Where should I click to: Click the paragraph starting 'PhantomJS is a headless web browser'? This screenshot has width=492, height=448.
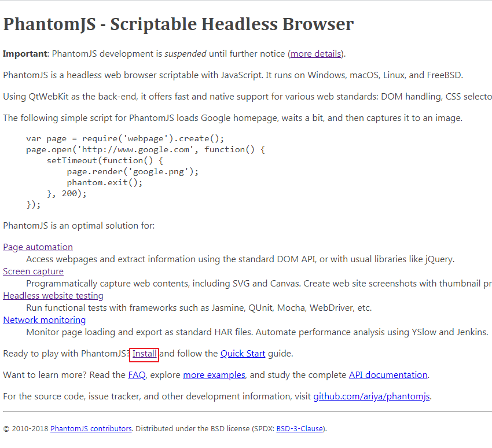point(233,75)
